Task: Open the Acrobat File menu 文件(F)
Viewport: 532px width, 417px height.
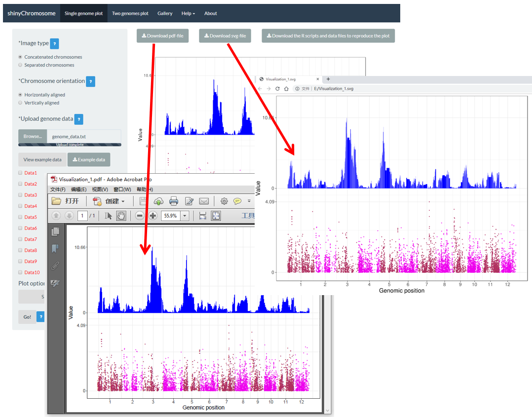Action: pyautogui.click(x=58, y=190)
